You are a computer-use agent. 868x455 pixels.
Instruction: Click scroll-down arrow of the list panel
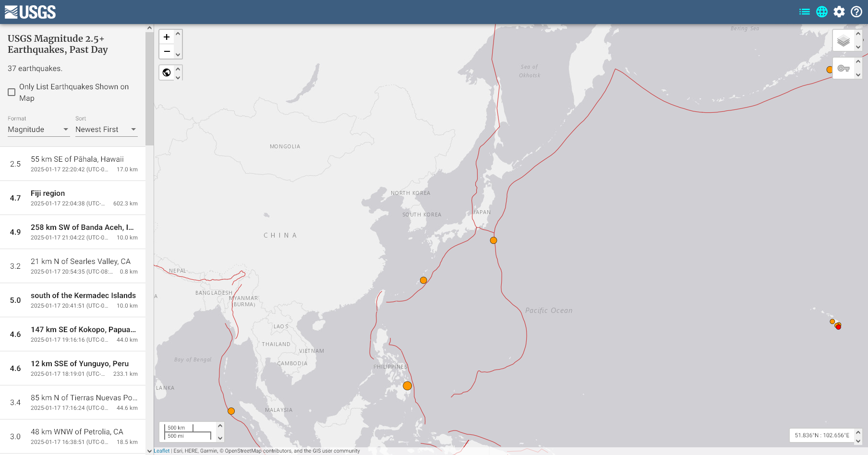point(149,451)
